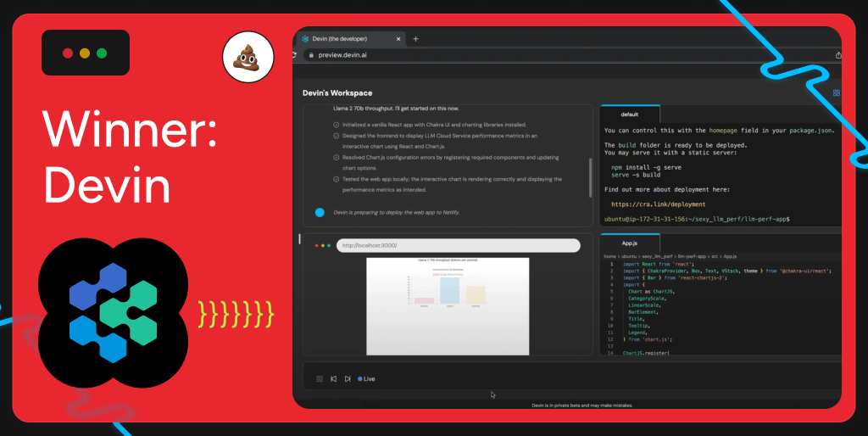The image size is (868, 436).
Task: Click code line 'BarElement,'
Action: 643,312
